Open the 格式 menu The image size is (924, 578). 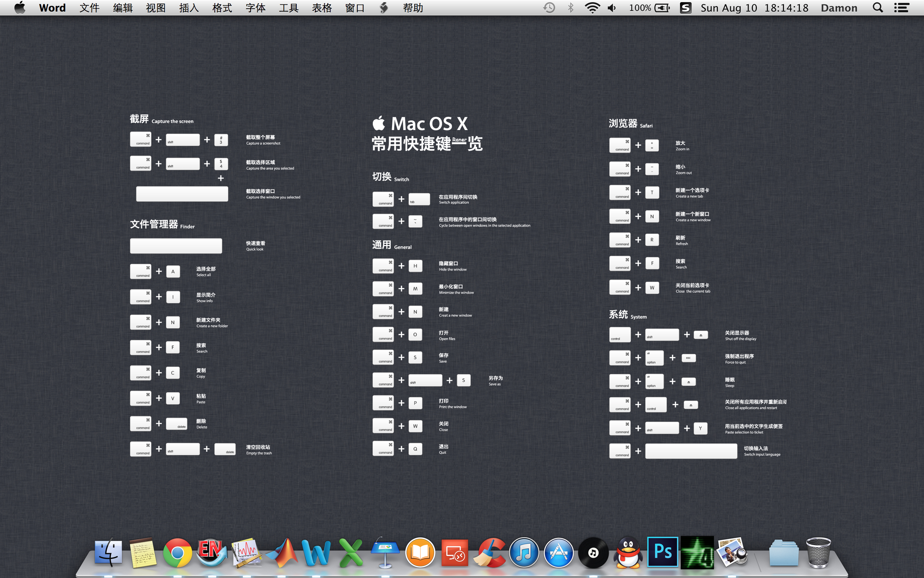[222, 8]
